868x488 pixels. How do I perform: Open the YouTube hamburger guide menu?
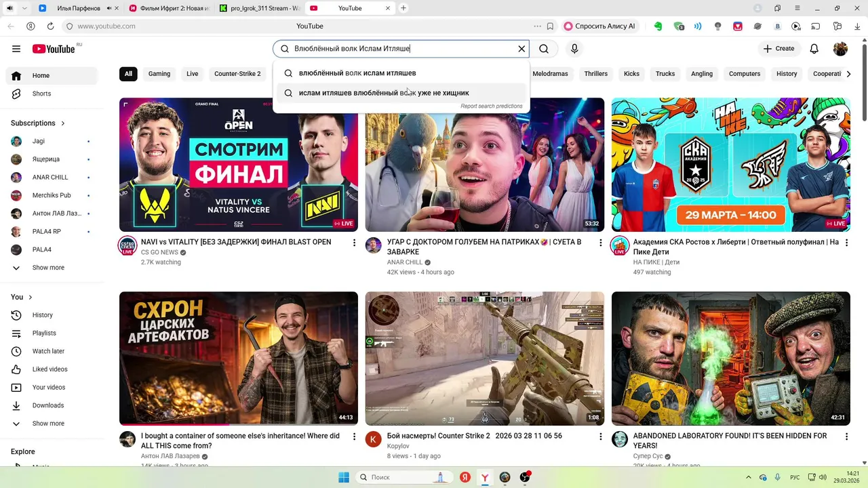pos(16,49)
